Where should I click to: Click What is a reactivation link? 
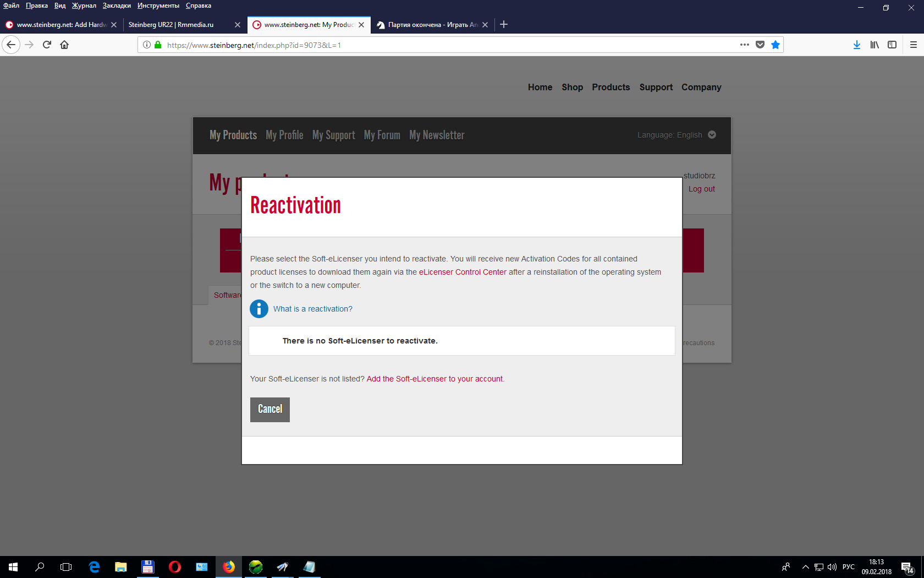click(313, 309)
